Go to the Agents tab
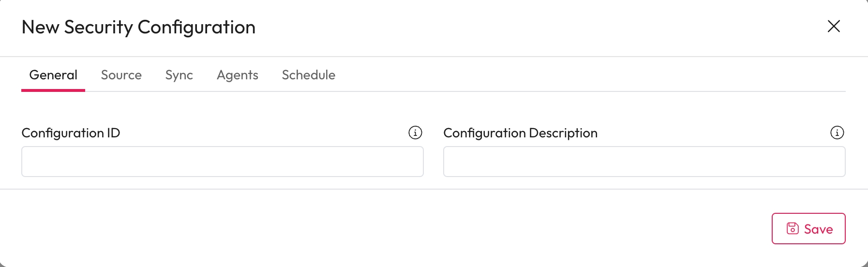 [x=237, y=75]
